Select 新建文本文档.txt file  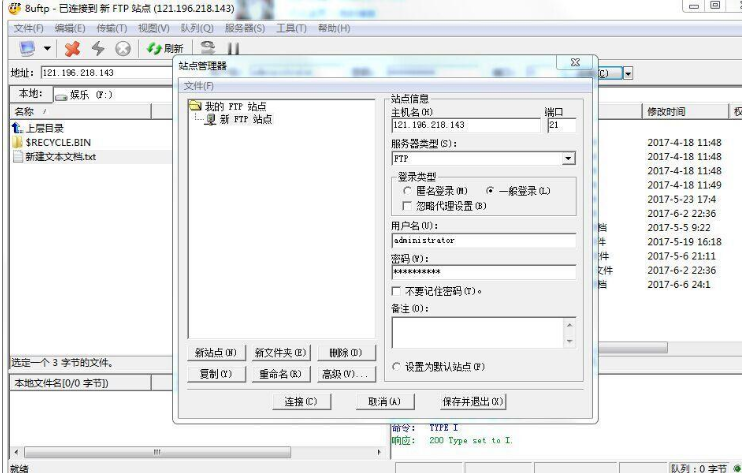tap(55, 157)
